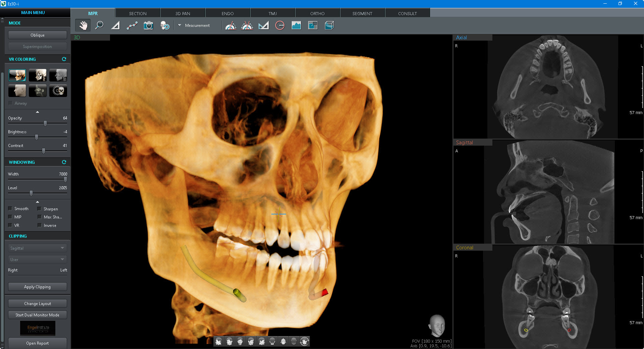Select the polyline path measurement tool

pyautogui.click(x=132, y=26)
